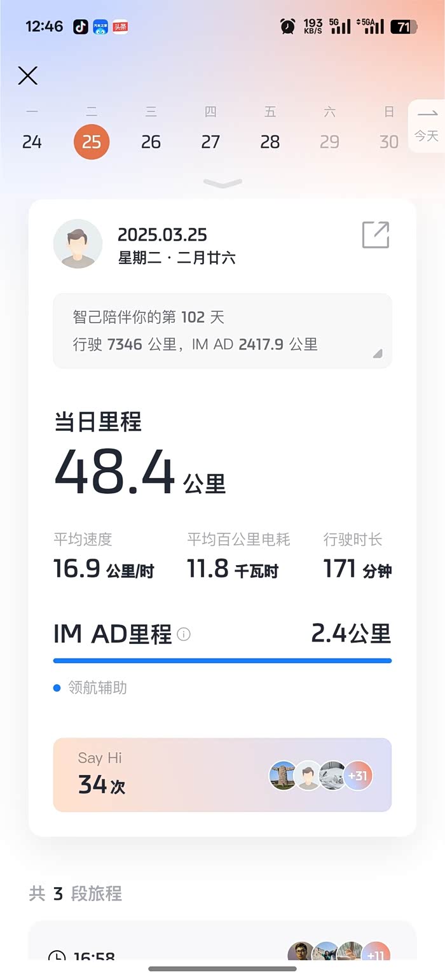Select Friday the 28th in week strip
Viewport: 445px width, 980px height.
(x=270, y=141)
